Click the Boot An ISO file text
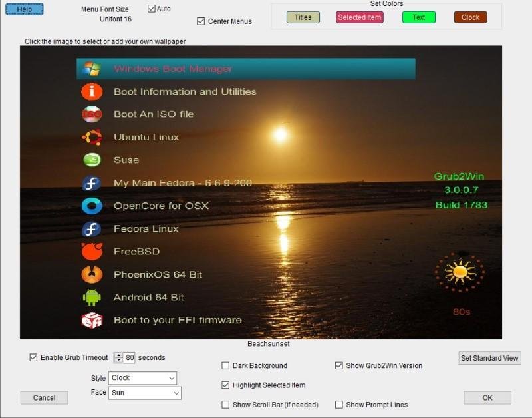This screenshot has height=418, width=532. 154,114
